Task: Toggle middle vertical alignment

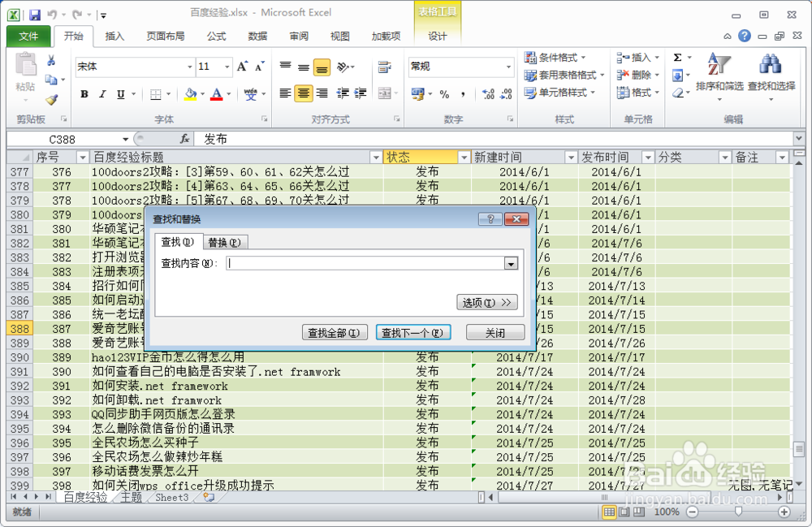Action: (304, 67)
